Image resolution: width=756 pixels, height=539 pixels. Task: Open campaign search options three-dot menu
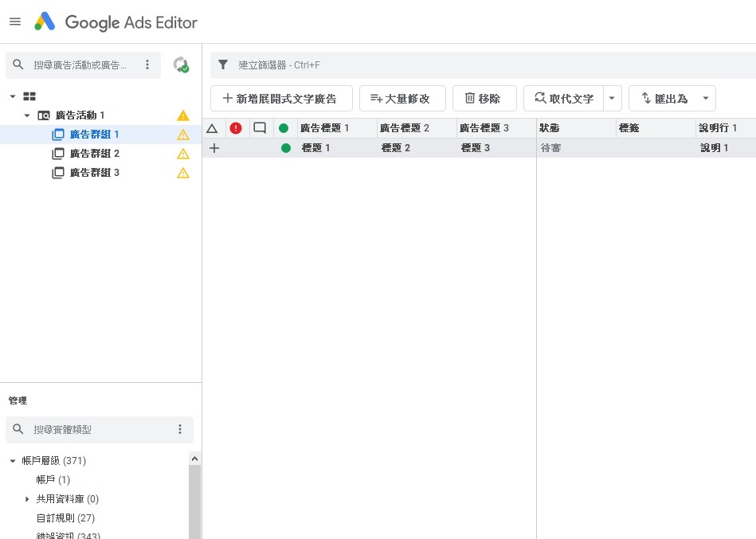(x=147, y=65)
